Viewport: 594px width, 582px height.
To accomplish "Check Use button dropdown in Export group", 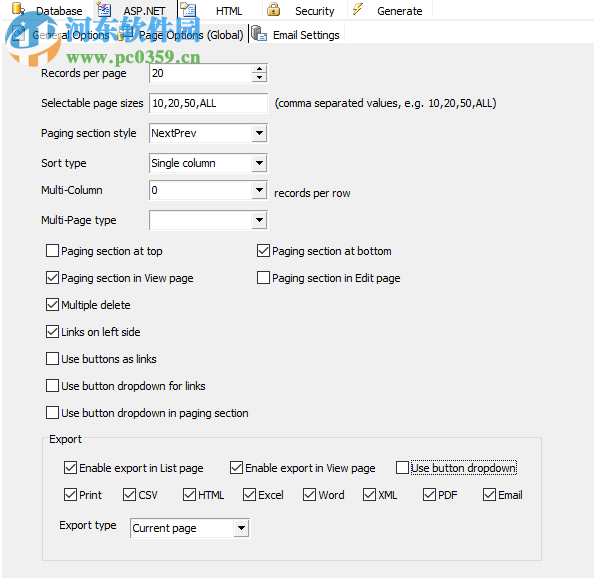I will (x=402, y=468).
